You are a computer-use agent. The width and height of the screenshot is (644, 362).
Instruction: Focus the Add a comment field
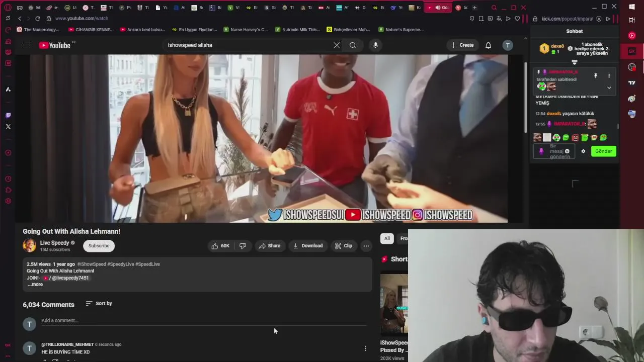coord(204,321)
